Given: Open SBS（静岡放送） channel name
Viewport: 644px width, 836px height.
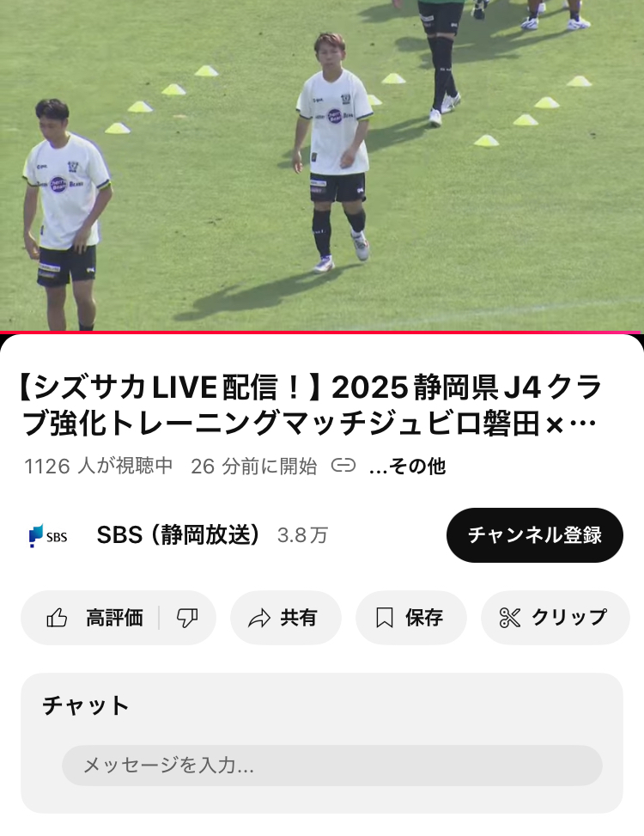Looking at the screenshot, I should point(178,534).
